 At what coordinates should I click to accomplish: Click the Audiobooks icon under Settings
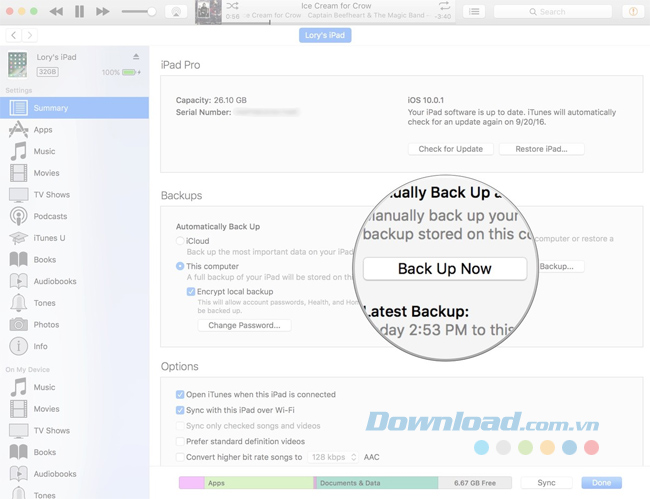click(x=19, y=281)
